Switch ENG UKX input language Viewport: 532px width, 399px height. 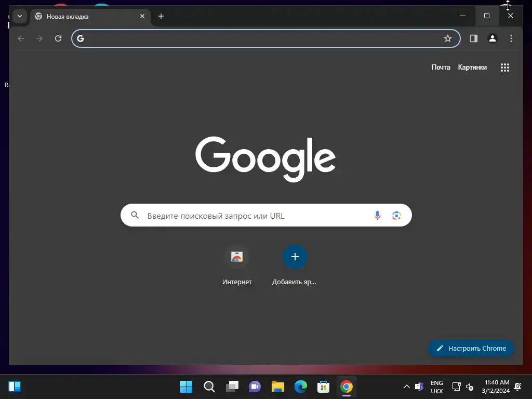(436, 387)
